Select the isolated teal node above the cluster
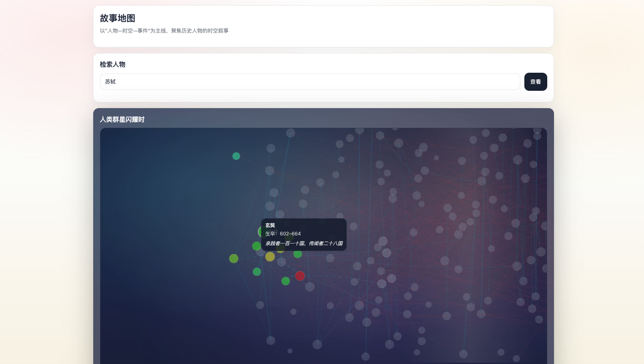The height and width of the screenshot is (364, 644). (236, 156)
